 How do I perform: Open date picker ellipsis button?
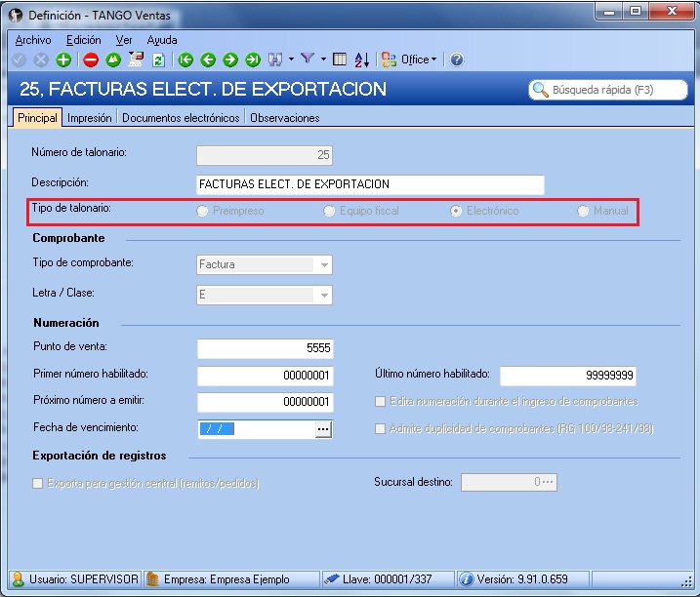pos(323,429)
